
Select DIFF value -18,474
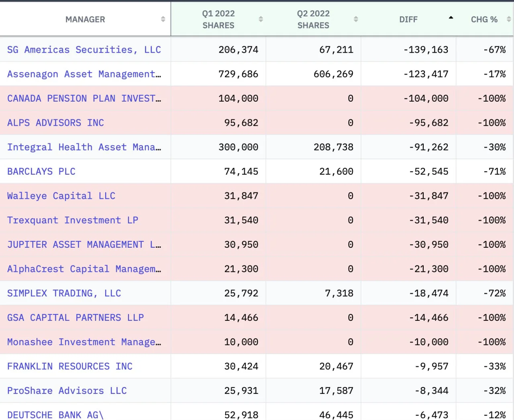[428, 294]
